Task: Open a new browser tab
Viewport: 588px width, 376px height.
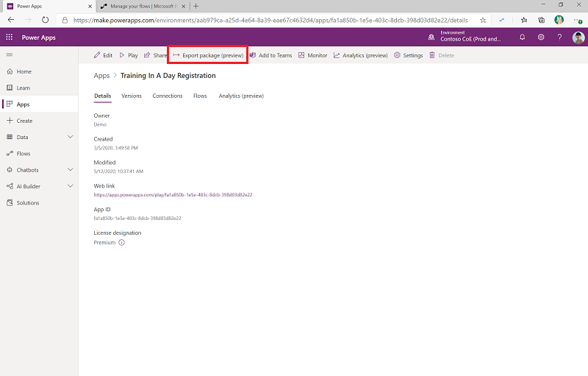Action: pyautogui.click(x=196, y=6)
